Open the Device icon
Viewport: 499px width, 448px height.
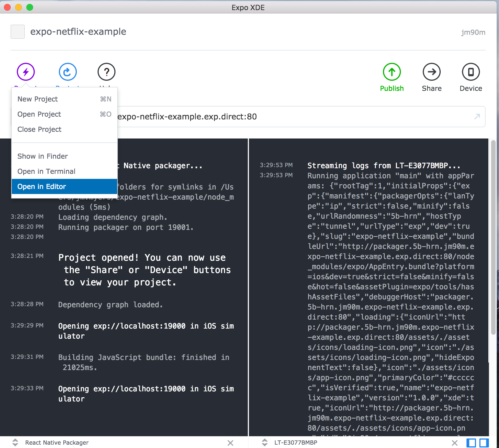click(x=471, y=72)
